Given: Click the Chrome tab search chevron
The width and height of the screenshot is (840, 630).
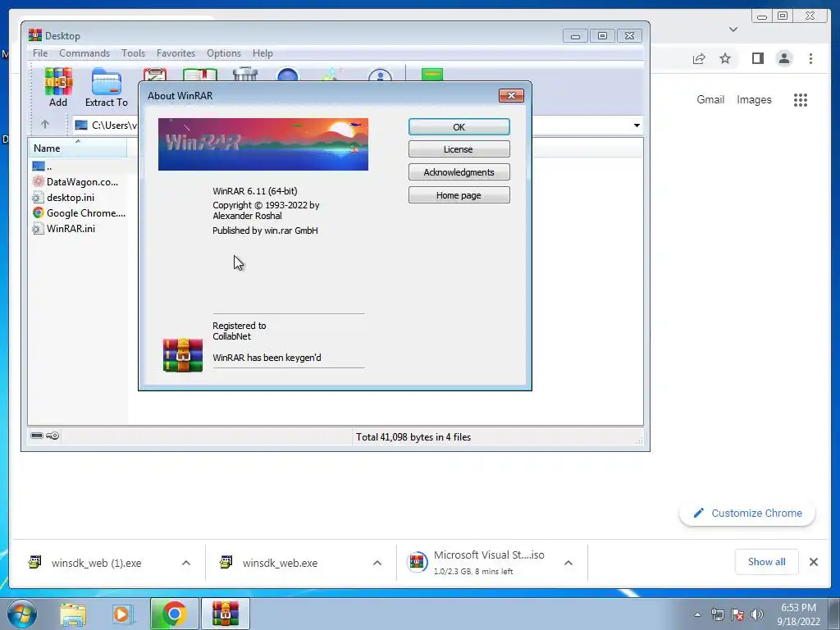Looking at the screenshot, I should (733, 29).
